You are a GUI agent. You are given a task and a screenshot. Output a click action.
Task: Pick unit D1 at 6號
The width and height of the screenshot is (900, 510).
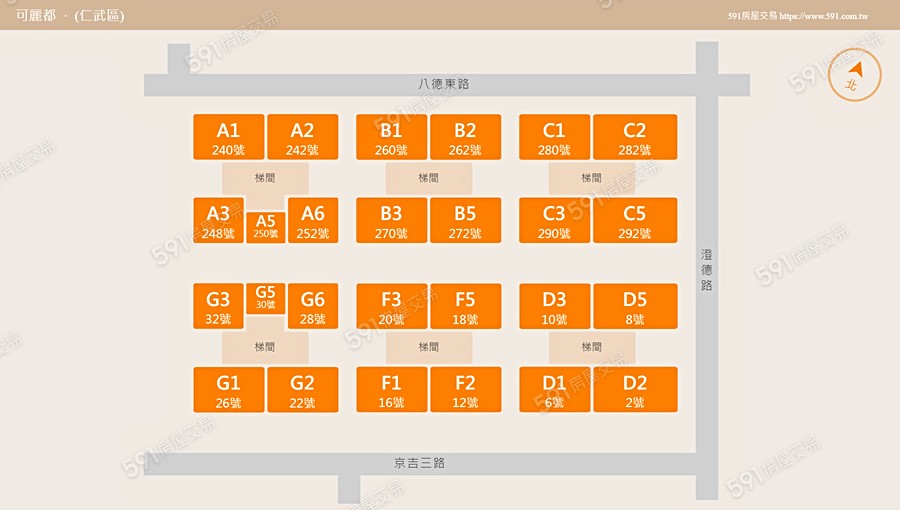point(554,390)
